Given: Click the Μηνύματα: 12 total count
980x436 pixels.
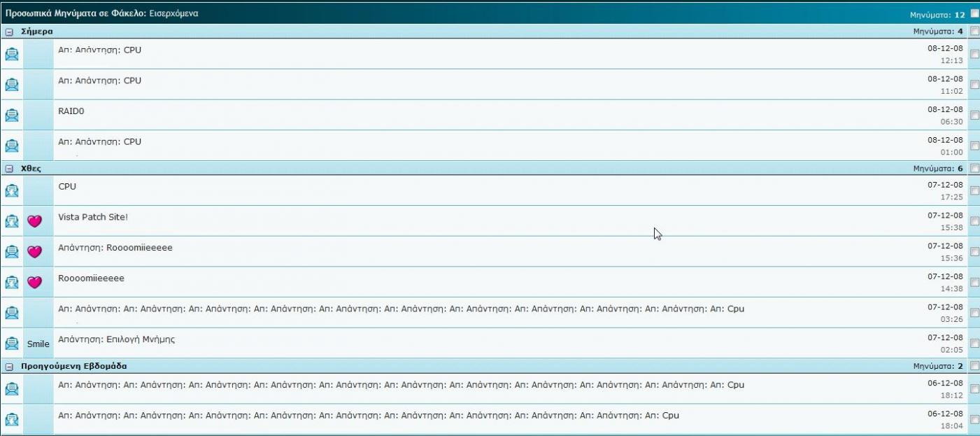Looking at the screenshot, I should click(937, 14).
